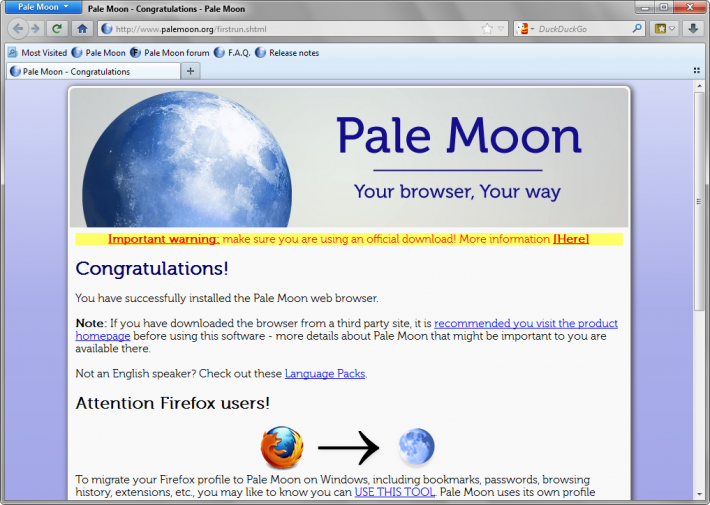The image size is (710, 505).
Task: Open the F.A.Q. bookmark
Action: click(x=232, y=53)
